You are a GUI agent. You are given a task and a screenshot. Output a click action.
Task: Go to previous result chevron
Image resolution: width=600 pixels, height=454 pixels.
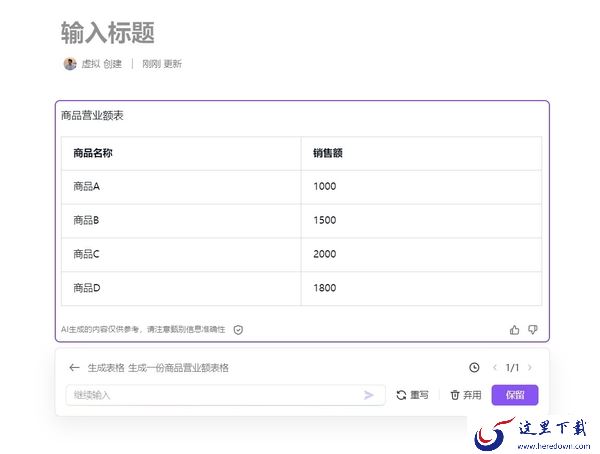(495, 367)
